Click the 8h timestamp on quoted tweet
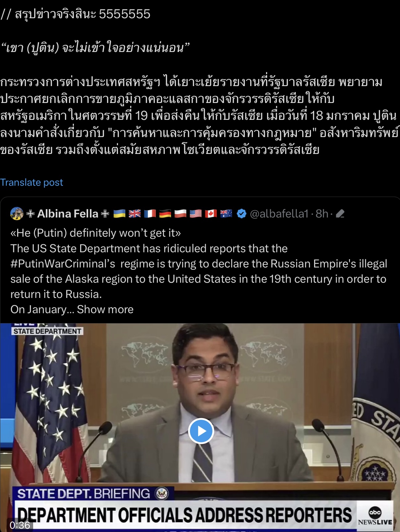Screen dimensions: 400x532 click(x=322, y=214)
